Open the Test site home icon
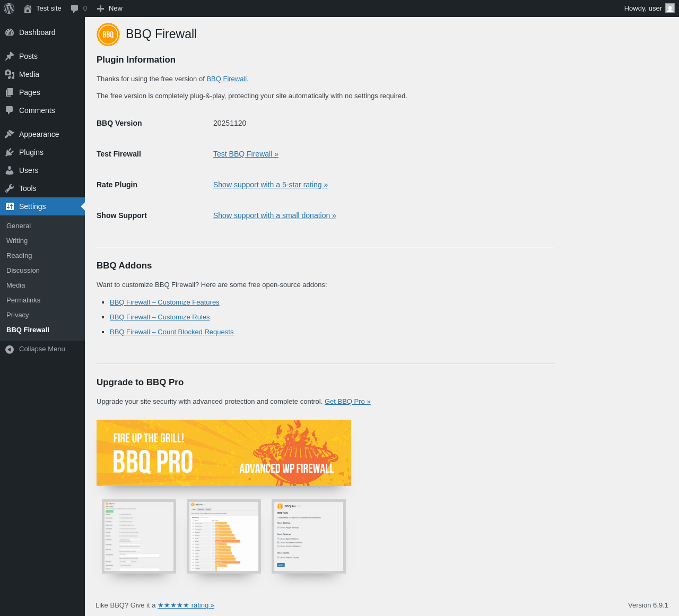Viewport: 679px width, 616px height. [x=28, y=8]
